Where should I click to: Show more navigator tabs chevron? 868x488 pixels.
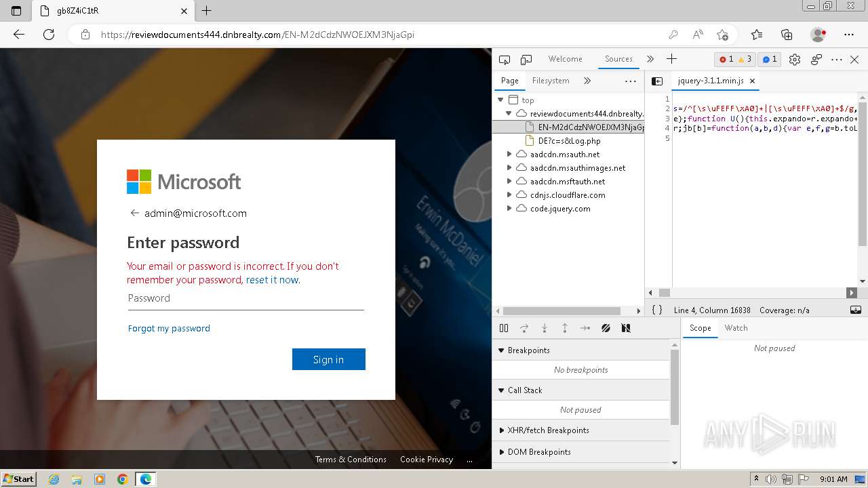(x=587, y=81)
